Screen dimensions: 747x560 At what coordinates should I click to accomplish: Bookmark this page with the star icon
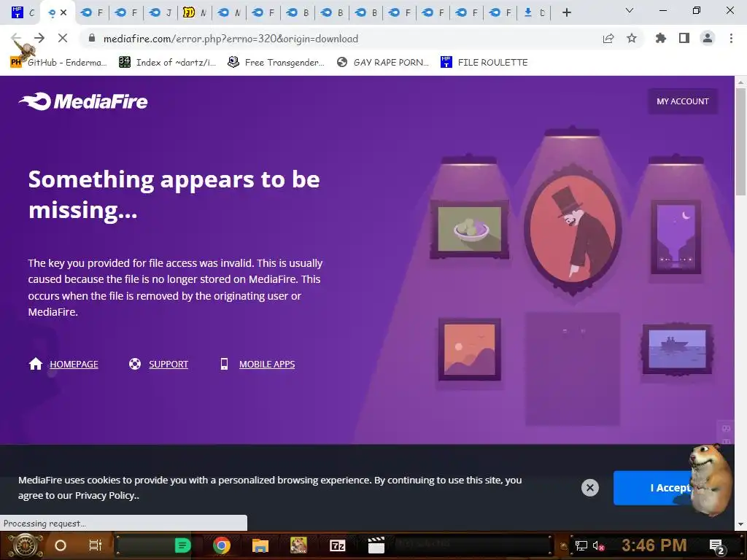click(x=632, y=38)
